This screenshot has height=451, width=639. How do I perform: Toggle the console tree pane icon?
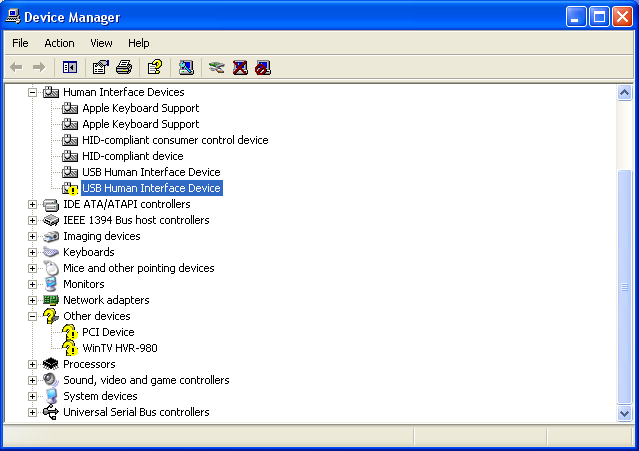[70, 67]
